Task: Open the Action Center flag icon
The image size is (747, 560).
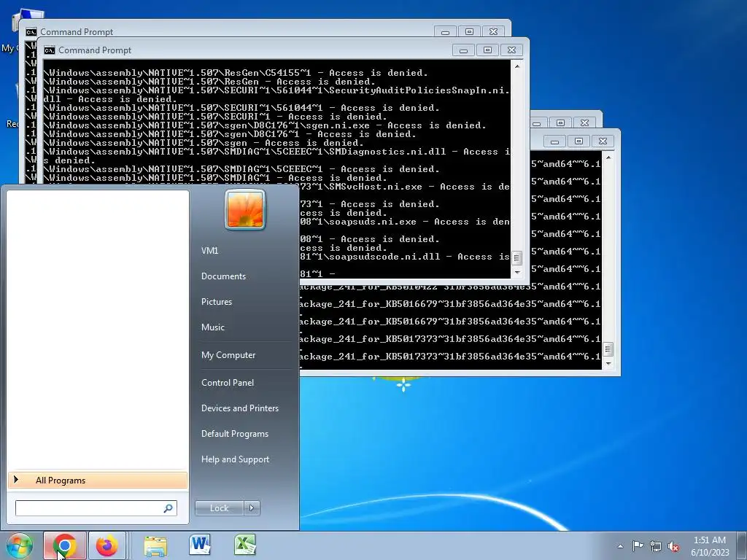Action: (638, 546)
